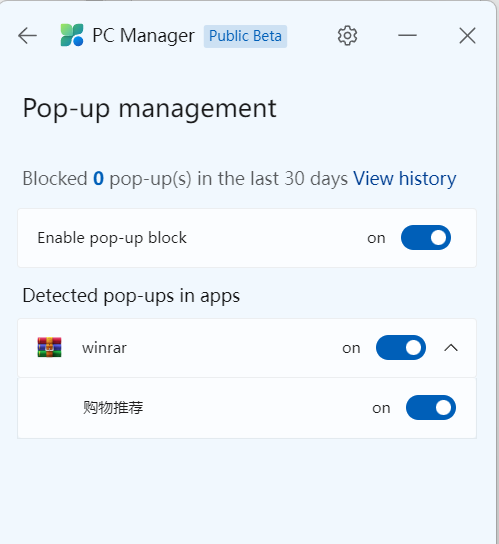This screenshot has height=544, width=499.
Task: Click the 'on' label beside winrar toggle
Action: [351, 348]
